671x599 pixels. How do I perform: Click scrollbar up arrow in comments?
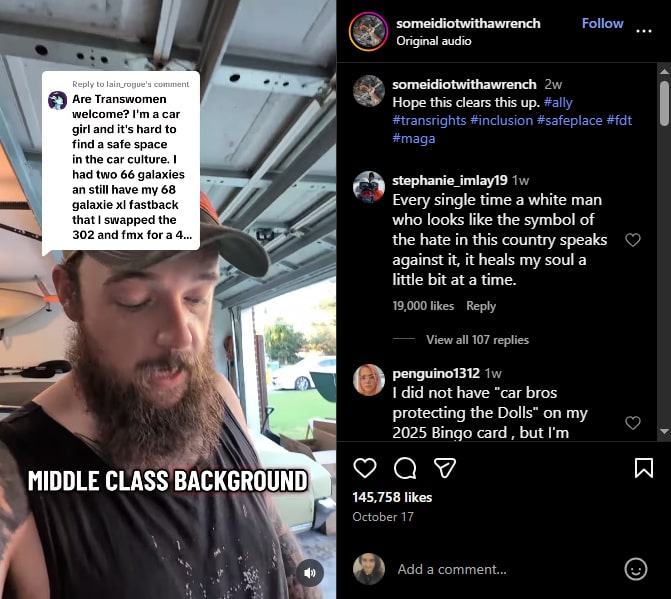(664, 71)
